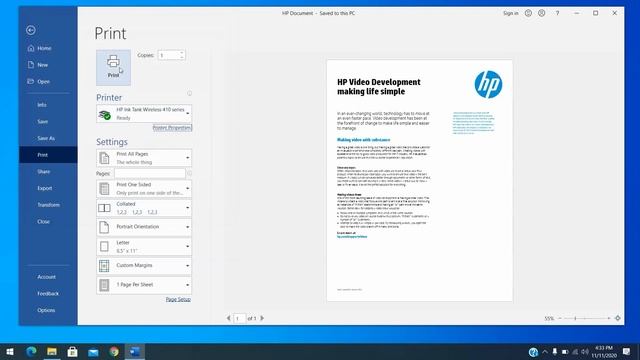Click the Zoom to Page icon

pos(618,318)
